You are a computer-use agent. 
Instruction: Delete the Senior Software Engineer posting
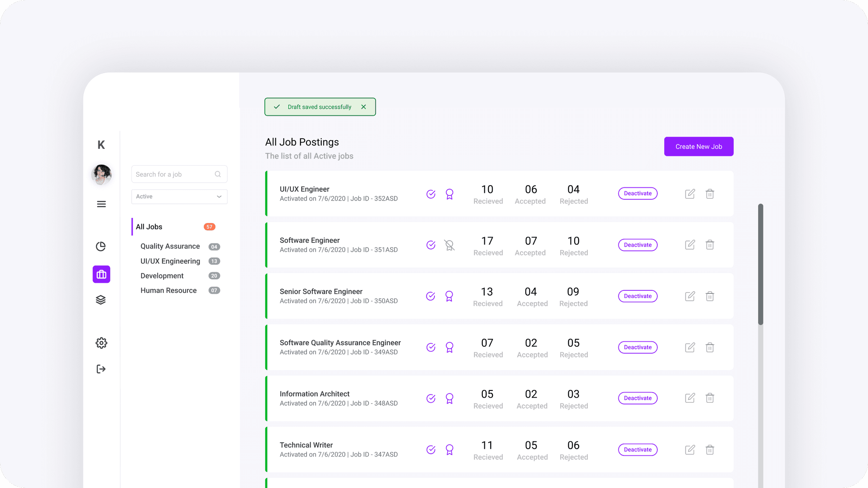coord(710,296)
